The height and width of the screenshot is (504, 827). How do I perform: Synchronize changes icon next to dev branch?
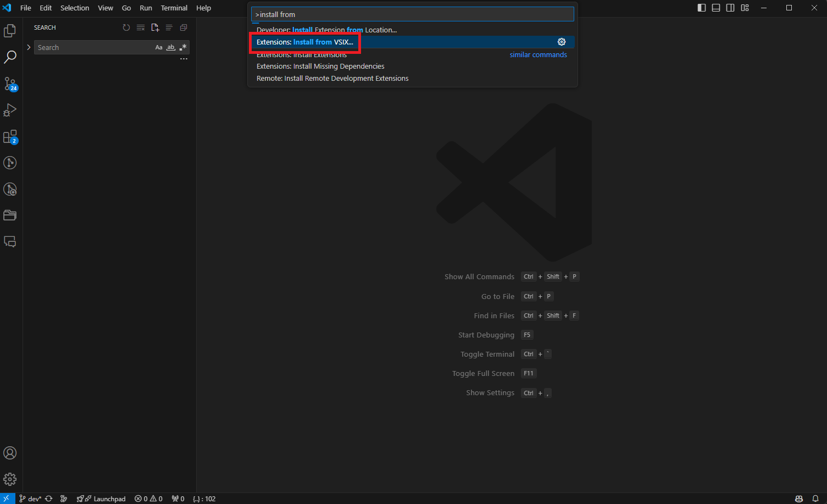click(49, 499)
